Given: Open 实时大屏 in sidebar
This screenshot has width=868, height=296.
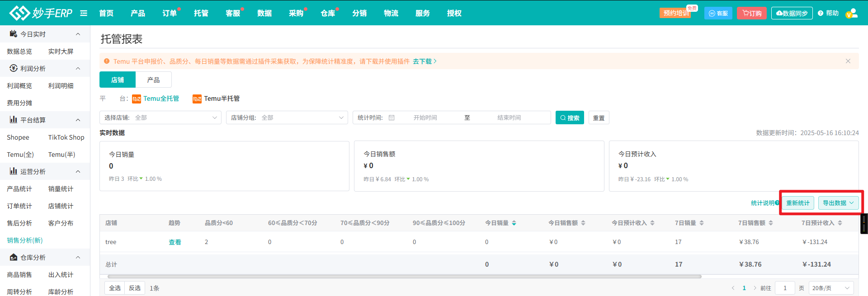Looking at the screenshot, I should [x=61, y=51].
